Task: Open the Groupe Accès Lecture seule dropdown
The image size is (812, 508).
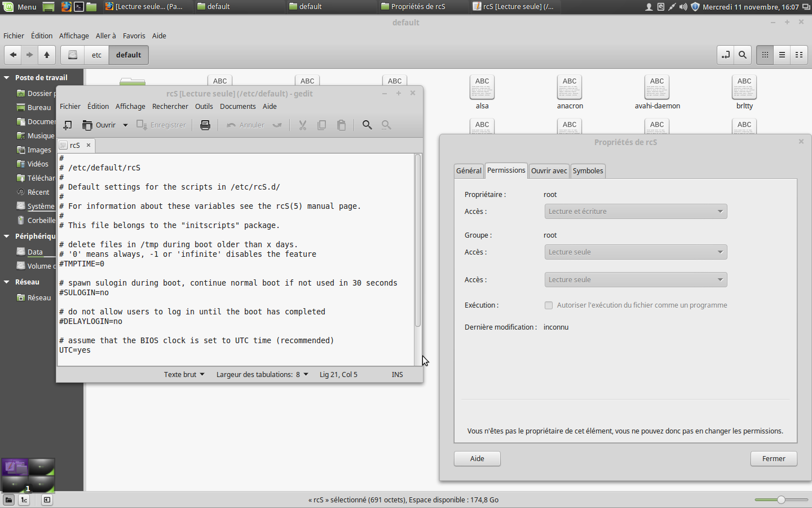Action: point(636,252)
